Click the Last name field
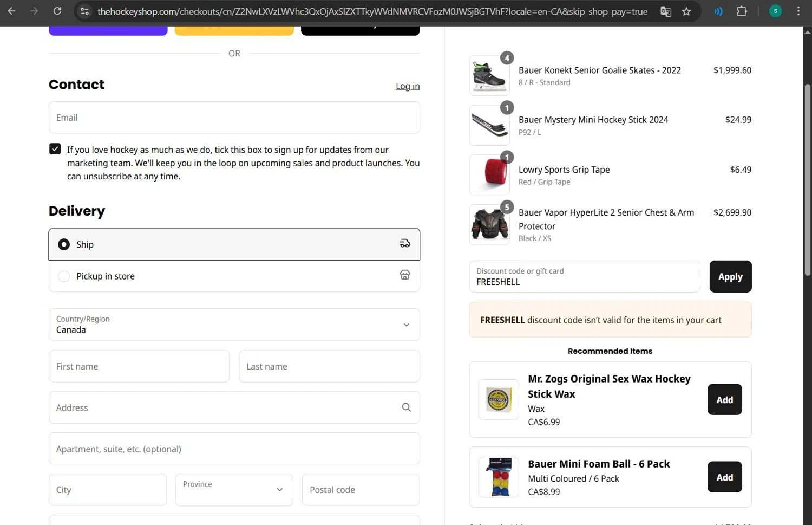The height and width of the screenshot is (525, 812). click(x=329, y=366)
